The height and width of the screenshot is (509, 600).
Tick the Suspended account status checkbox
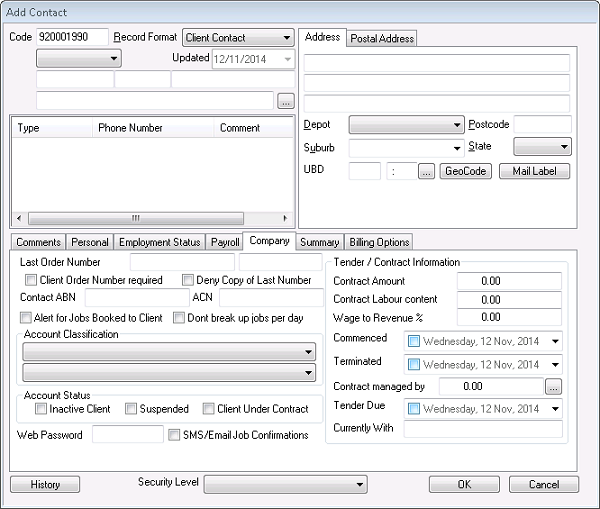point(131,409)
